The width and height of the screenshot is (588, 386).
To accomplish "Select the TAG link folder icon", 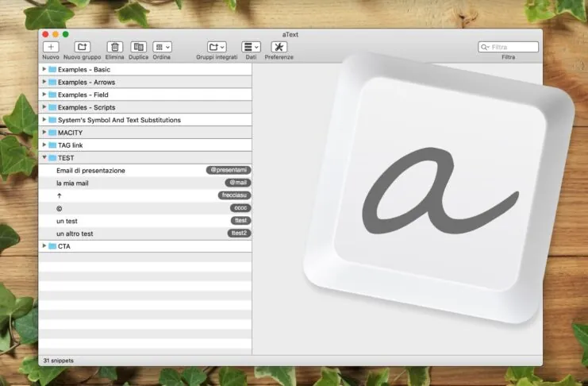I will pos(52,145).
